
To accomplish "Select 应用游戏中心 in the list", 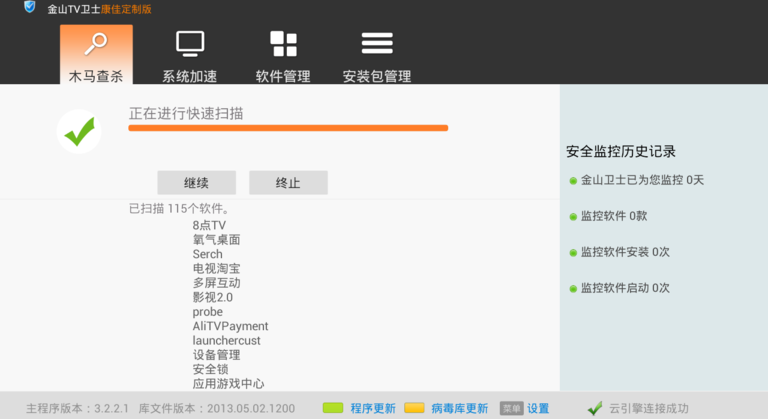I will coord(228,384).
